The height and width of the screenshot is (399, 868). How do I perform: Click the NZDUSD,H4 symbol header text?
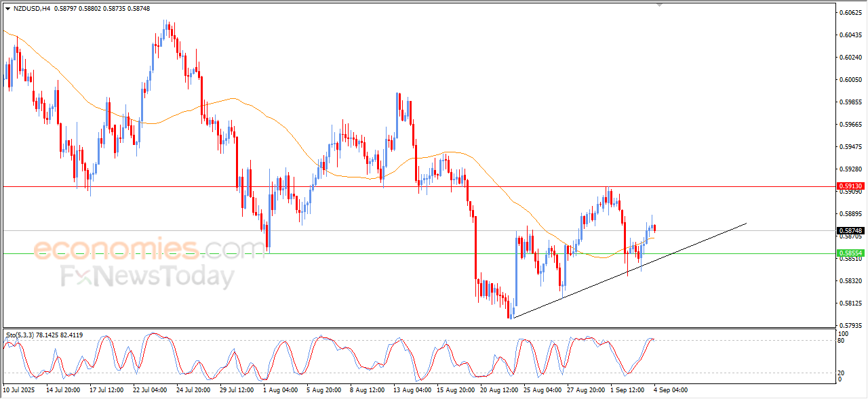(x=31, y=8)
